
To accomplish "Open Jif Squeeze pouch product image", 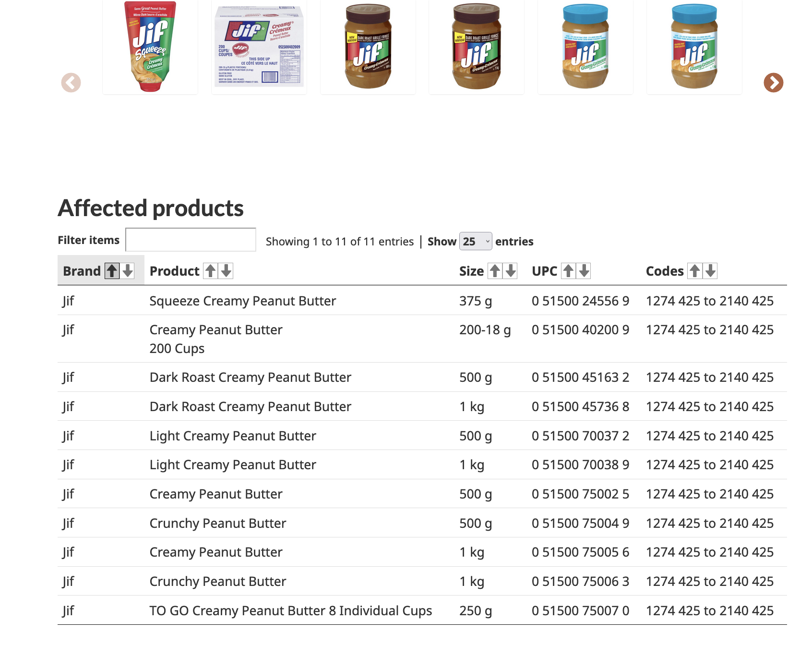I will click(x=150, y=47).
